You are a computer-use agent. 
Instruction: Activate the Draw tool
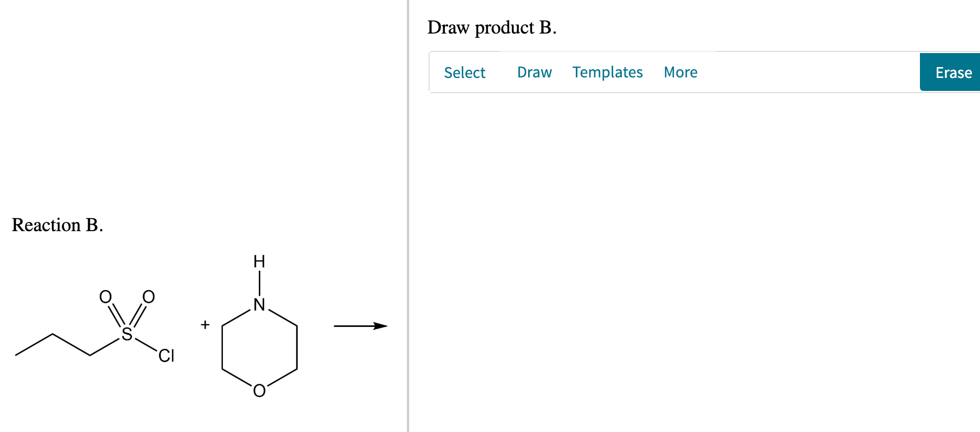[534, 72]
